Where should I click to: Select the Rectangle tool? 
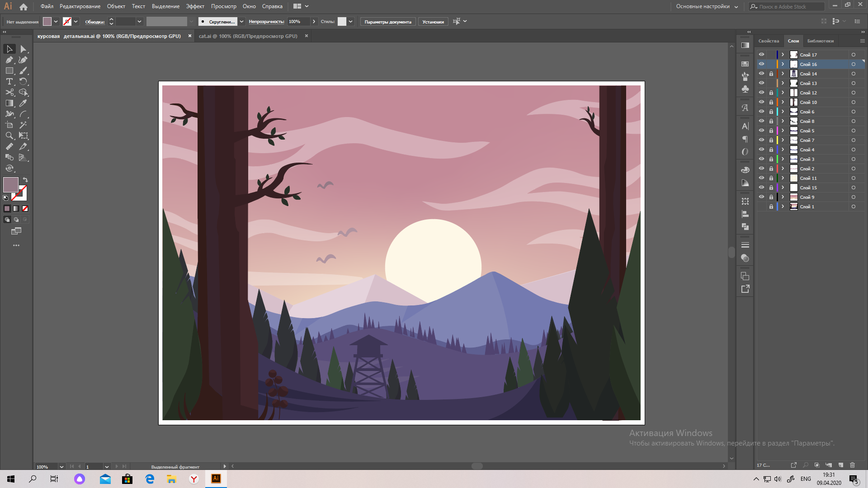(9, 70)
